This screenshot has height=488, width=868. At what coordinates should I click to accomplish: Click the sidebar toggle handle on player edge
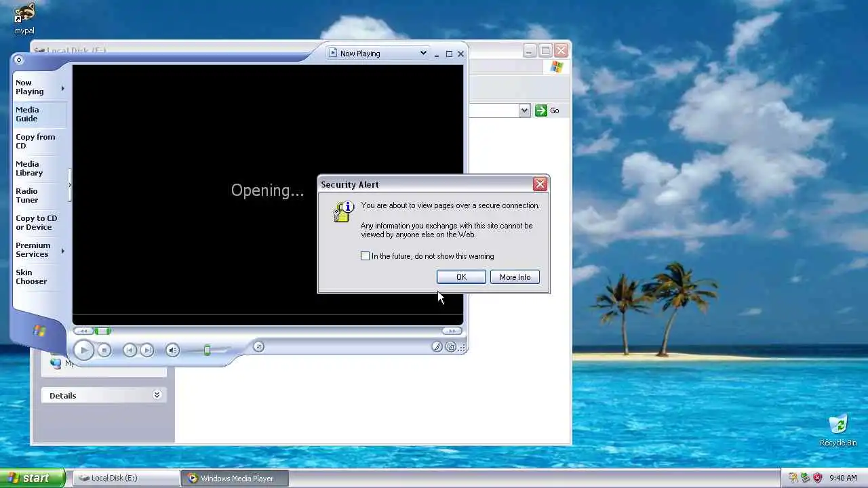pyautogui.click(x=70, y=185)
